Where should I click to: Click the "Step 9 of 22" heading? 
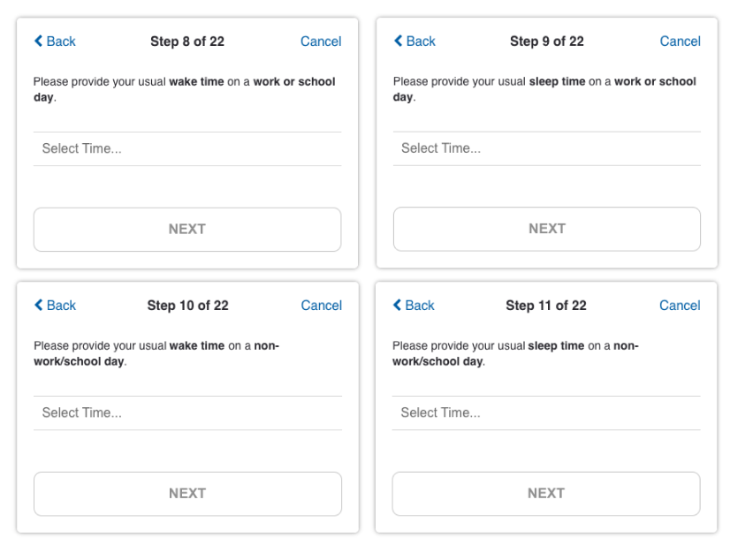[x=546, y=42]
